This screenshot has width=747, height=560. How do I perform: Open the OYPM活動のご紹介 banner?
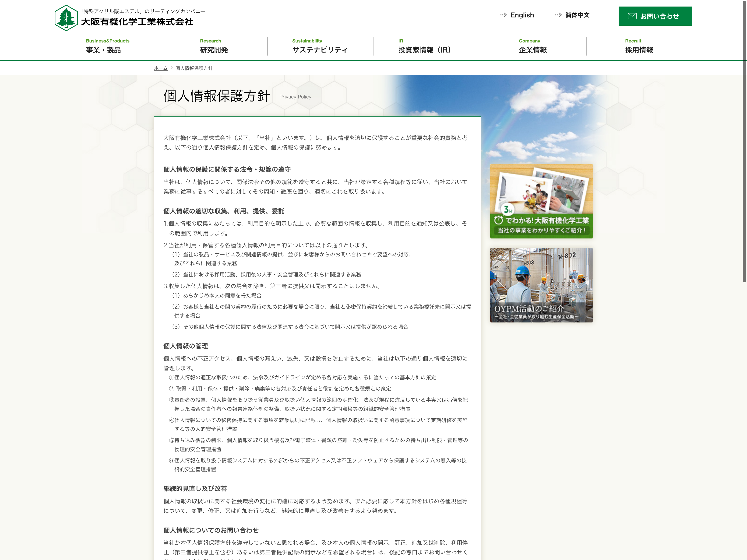click(x=541, y=285)
